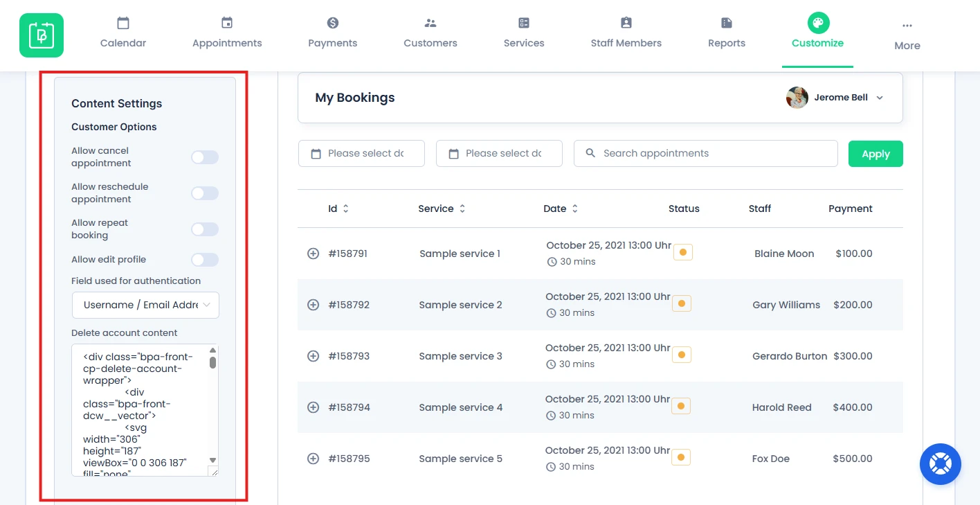The image size is (980, 505).
Task: Click staff name Fox Doe
Action: tap(771, 459)
